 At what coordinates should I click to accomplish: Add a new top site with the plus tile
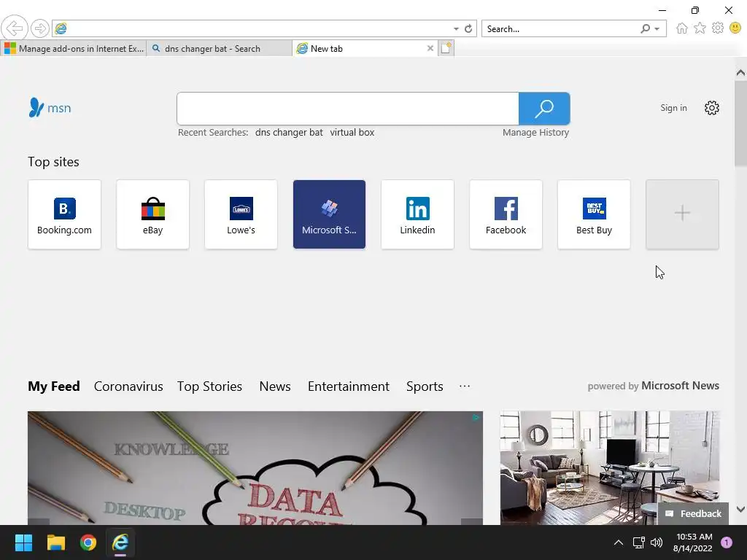[682, 214]
